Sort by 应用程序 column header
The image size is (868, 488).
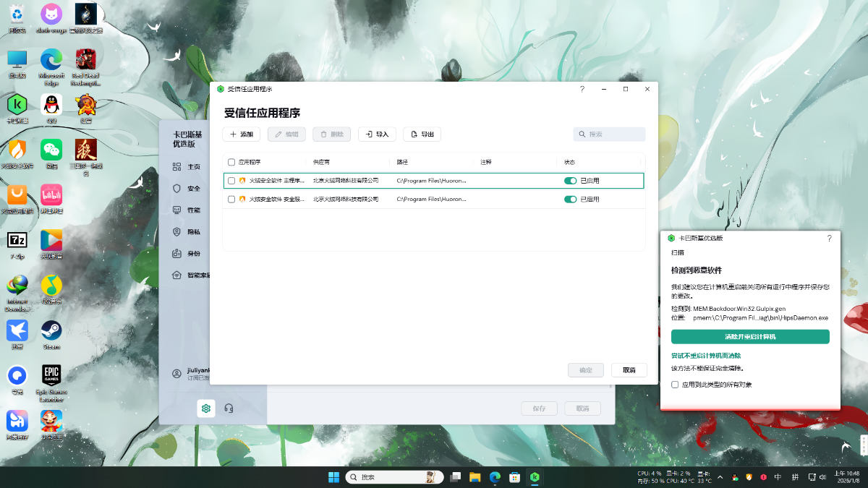point(250,162)
